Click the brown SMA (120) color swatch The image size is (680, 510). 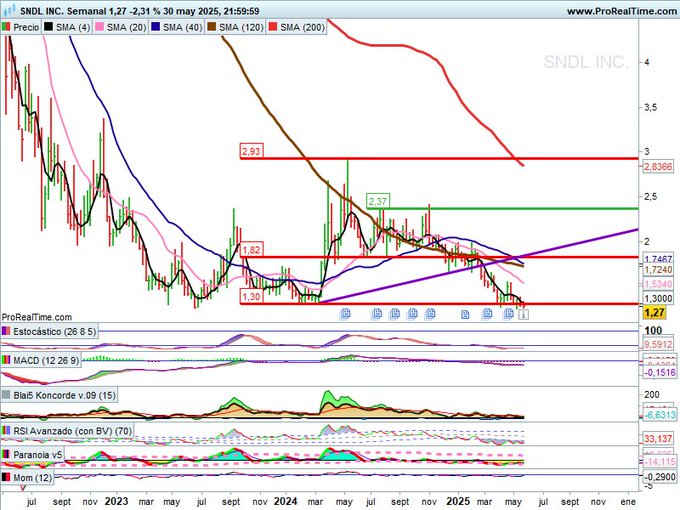click(212, 27)
